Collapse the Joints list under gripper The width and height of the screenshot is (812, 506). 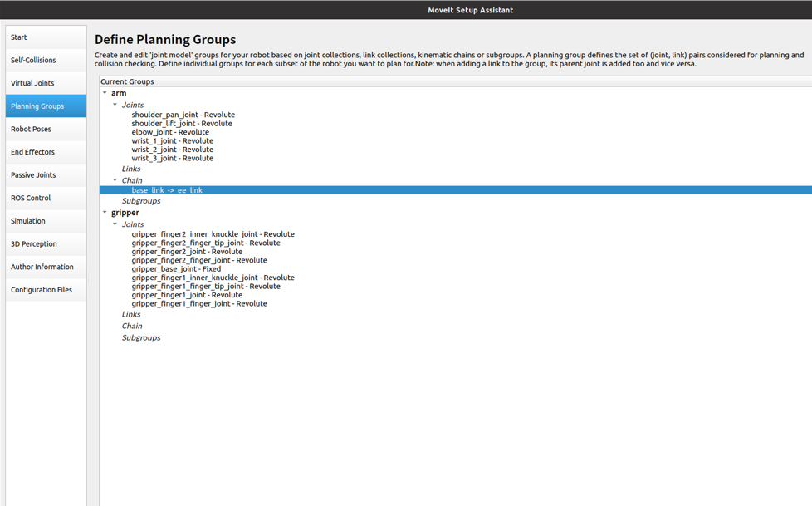pyautogui.click(x=115, y=224)
